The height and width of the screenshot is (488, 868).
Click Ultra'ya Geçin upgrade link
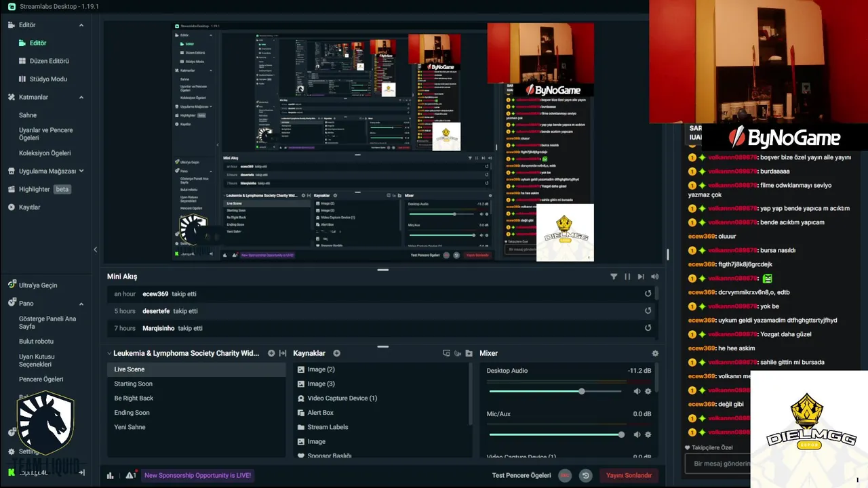pos(33,285)
